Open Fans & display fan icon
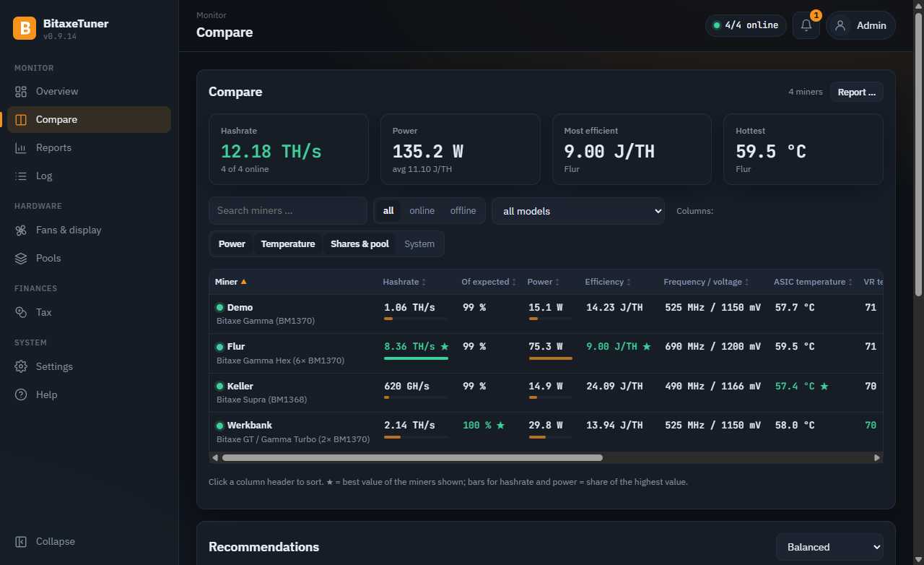This screenshot has width=924, height=565. pos(21,230)
